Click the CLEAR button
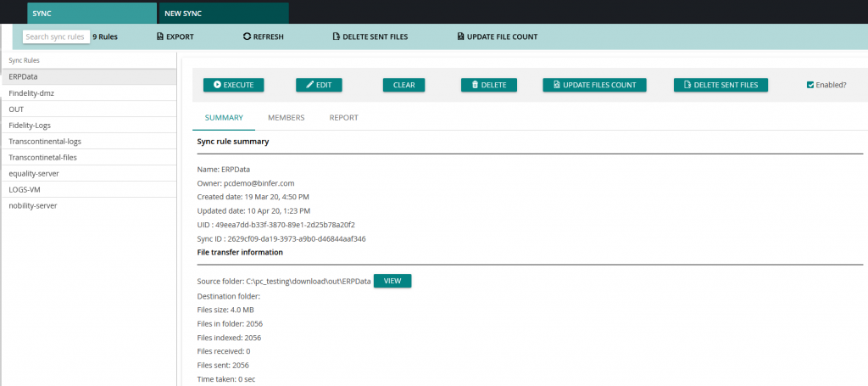This screenshot has width=868, height=386. point(404,85)
